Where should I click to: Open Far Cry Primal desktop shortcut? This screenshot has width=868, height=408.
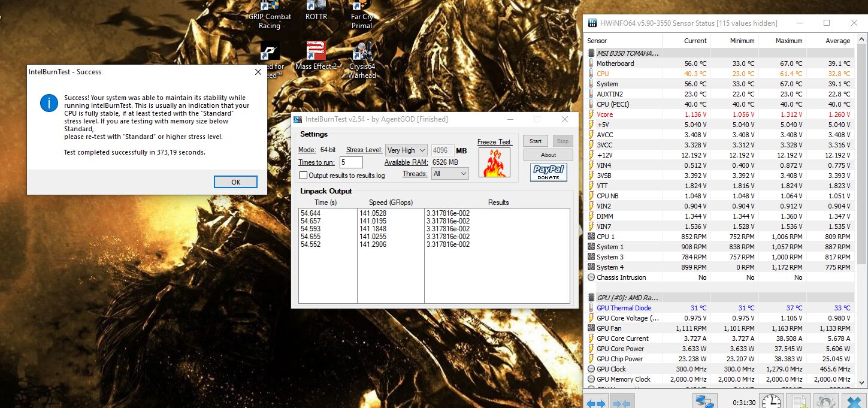(x=362, y=14)
